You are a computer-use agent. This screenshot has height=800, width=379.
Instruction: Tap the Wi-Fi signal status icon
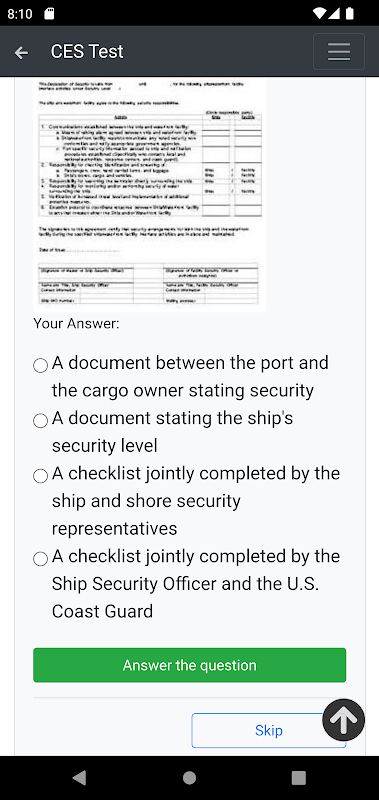319,13
